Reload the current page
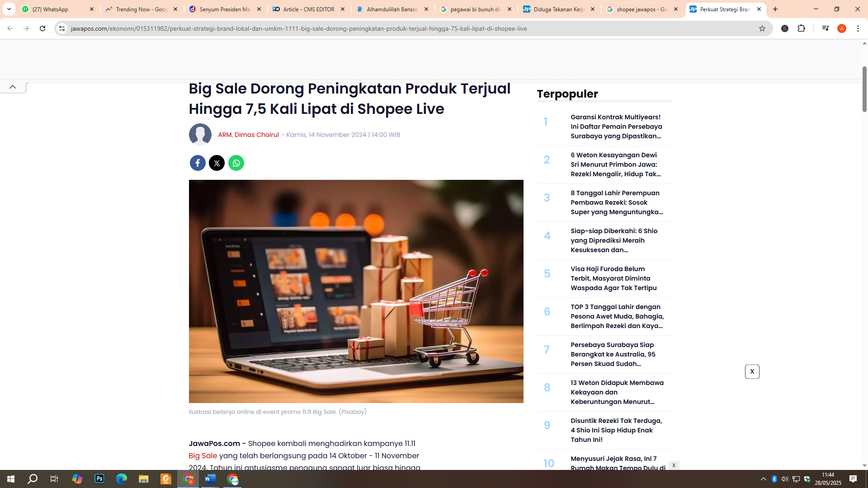 (42, 28)
